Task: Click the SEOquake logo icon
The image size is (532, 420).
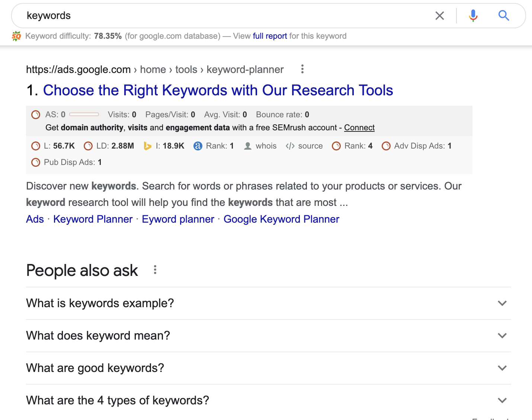Action: (16, 36)
